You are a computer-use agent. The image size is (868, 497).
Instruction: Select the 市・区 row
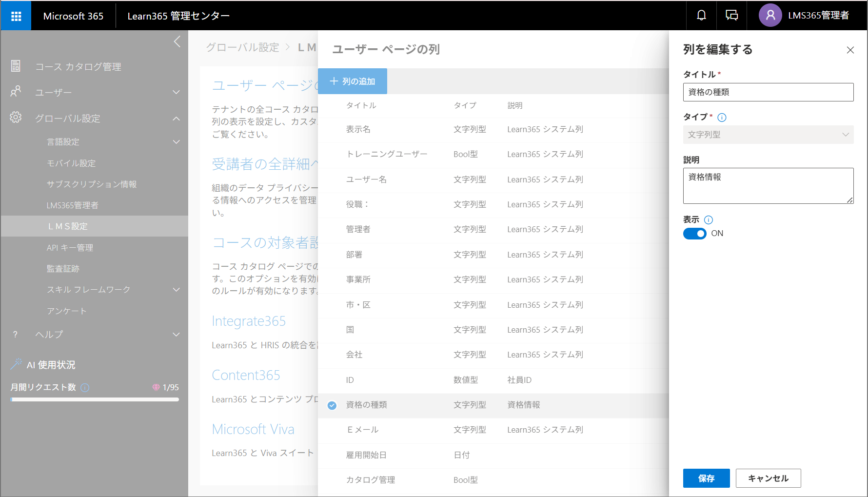point(493,305)
